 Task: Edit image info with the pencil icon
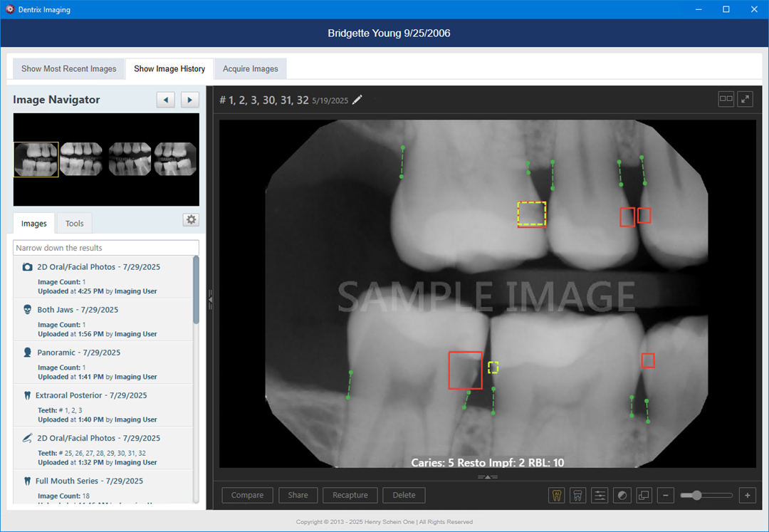(357, 100)
